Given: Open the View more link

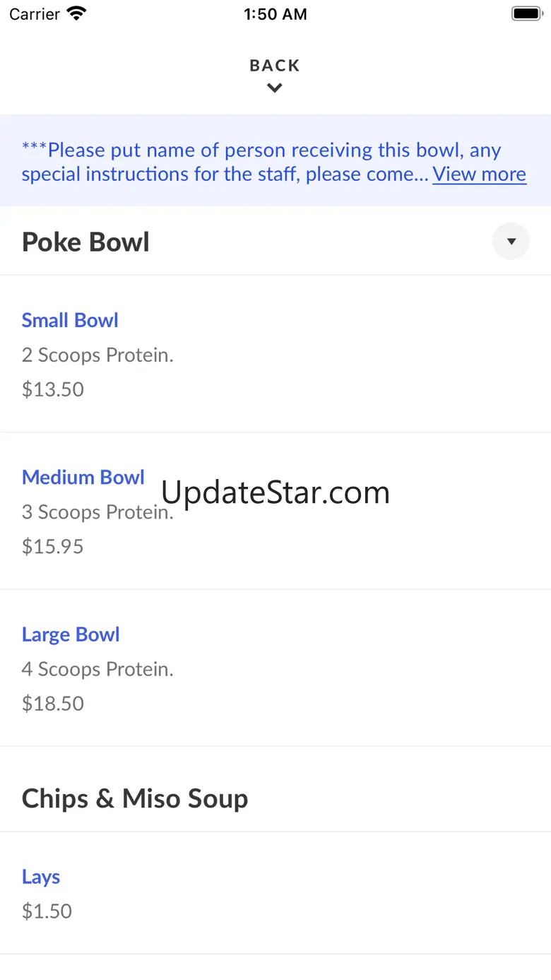Looking at the screenshot, I should click(479, 174).
